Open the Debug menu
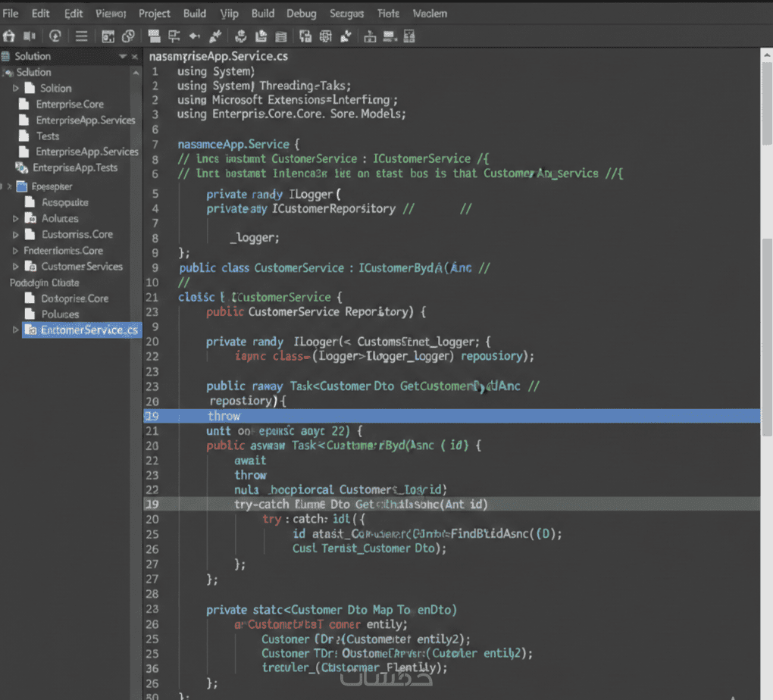The image size is (773, 700). 302,14
